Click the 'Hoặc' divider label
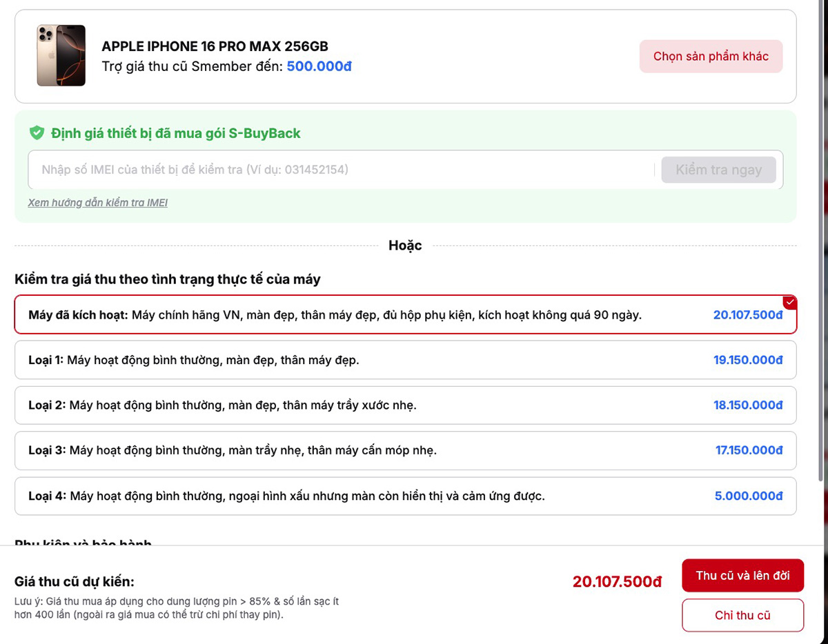Image resolution: width=828 pixels, height=644 pixels. (405, 245)
